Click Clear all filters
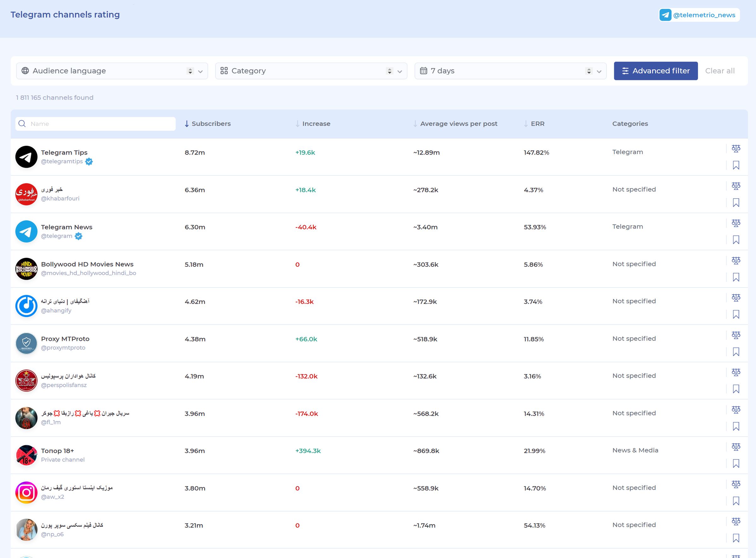Screen dimensions: 756x558 pyautogui.click(x=720, y=71)
